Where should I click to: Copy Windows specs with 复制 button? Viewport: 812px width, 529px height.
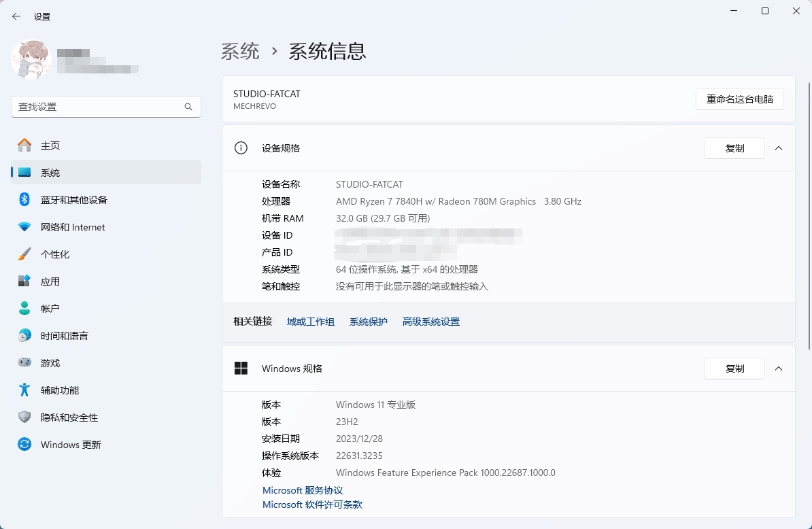point(734,369)
